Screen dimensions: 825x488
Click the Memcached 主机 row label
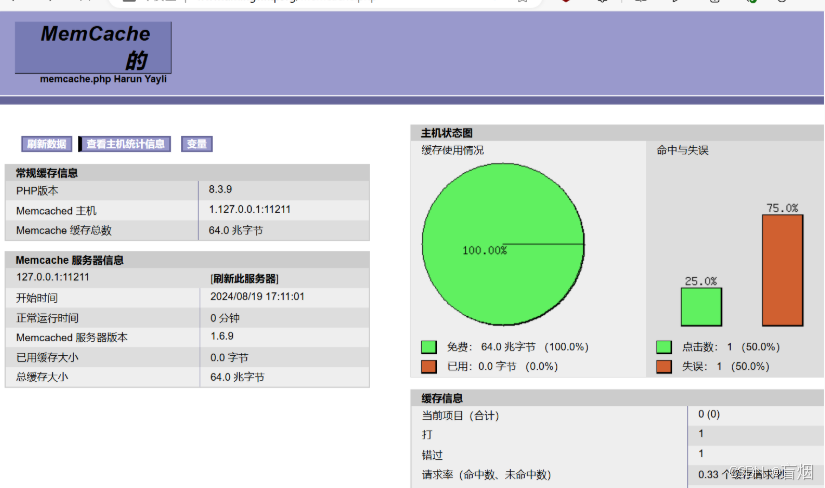(56, 211)
